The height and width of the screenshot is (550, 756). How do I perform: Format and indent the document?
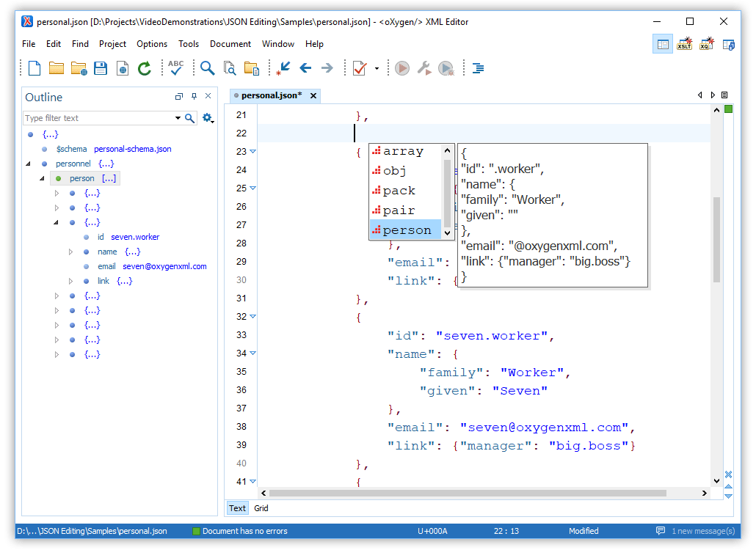pos(479,68)
